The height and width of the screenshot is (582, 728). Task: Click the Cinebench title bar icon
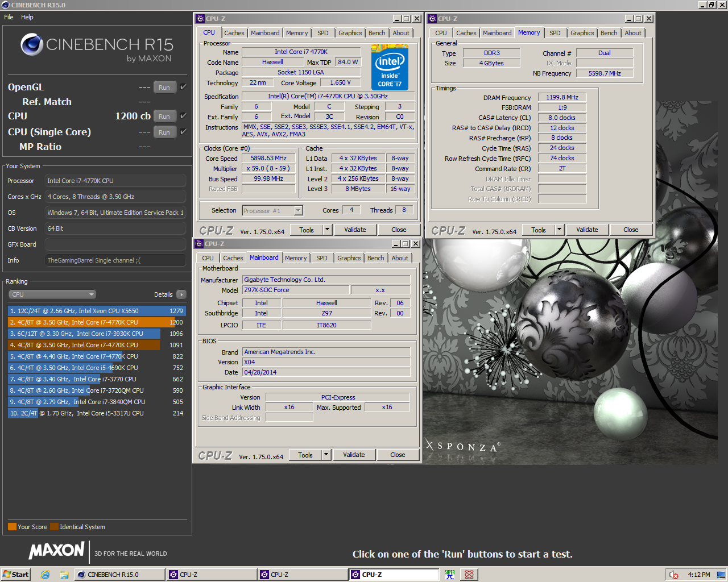click(6, 5)
